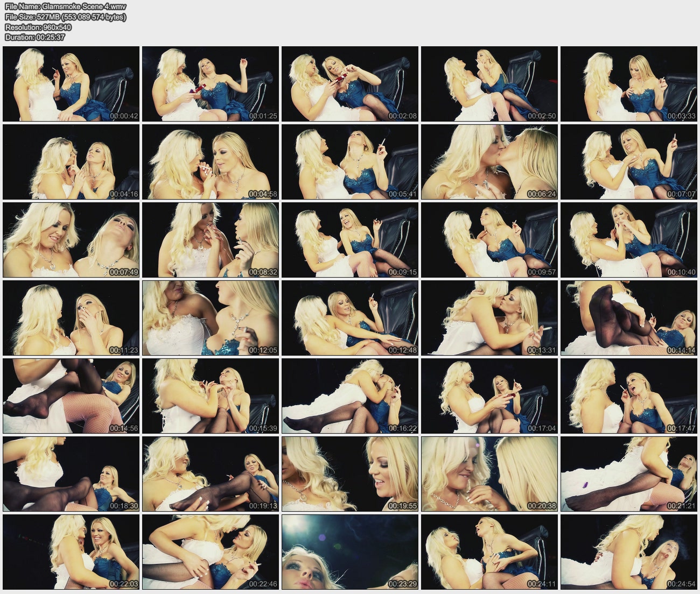The image size is (700, 594).
Task: Open the thumbnail marked 00:17:04
Action: tap(489, 396)
